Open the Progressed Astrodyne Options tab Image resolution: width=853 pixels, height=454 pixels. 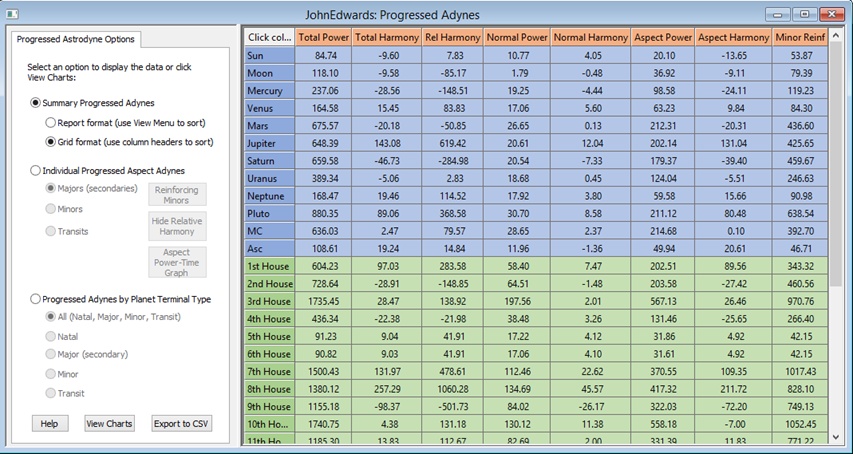coord(77,40)
